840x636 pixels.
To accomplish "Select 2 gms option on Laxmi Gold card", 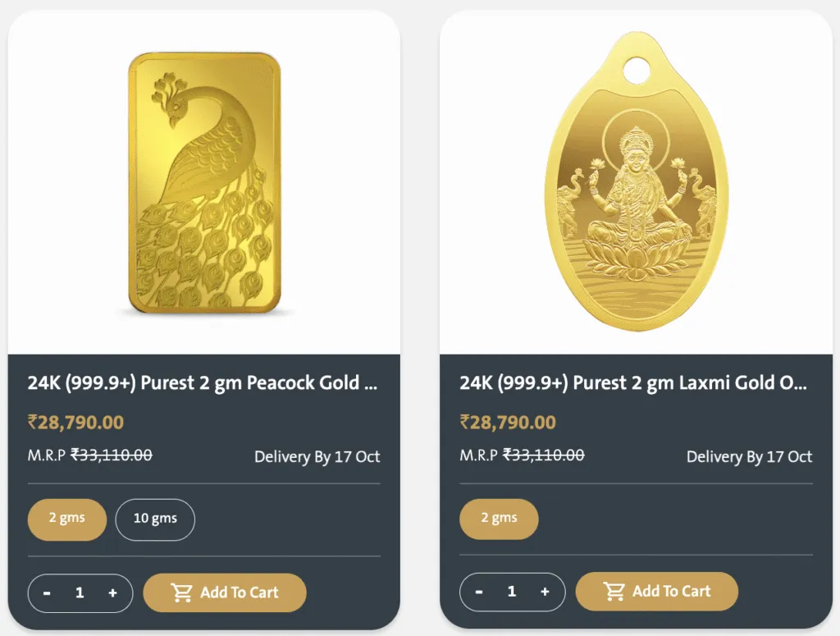I will [499, 519].
